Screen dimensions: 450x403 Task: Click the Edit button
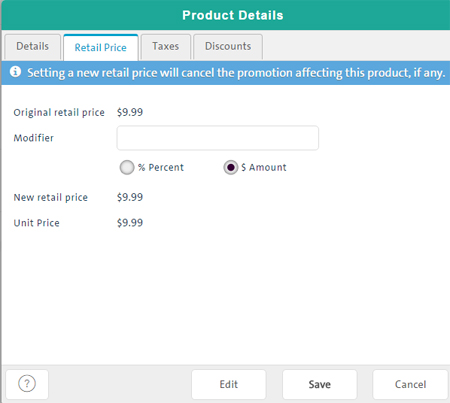[x=229, y=384]
